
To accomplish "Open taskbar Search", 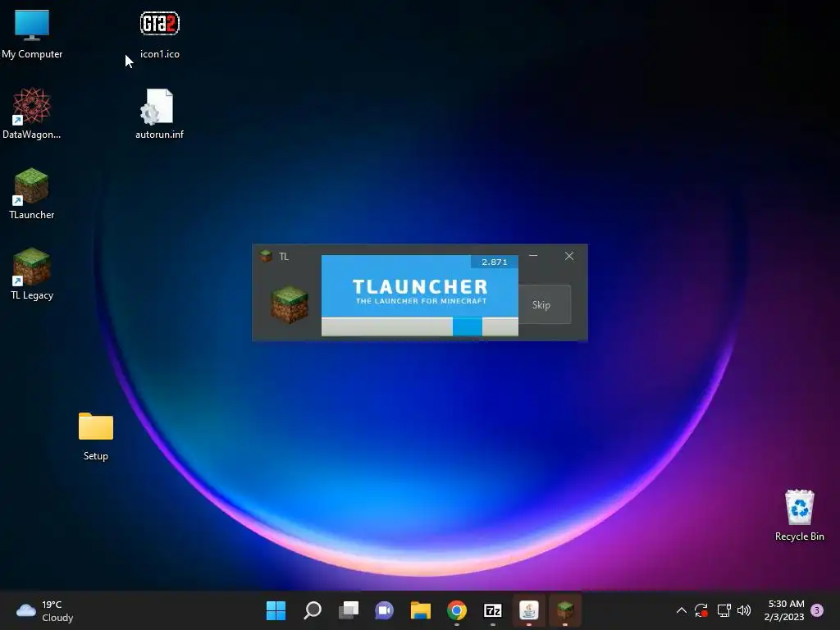I will coord(313,610).
